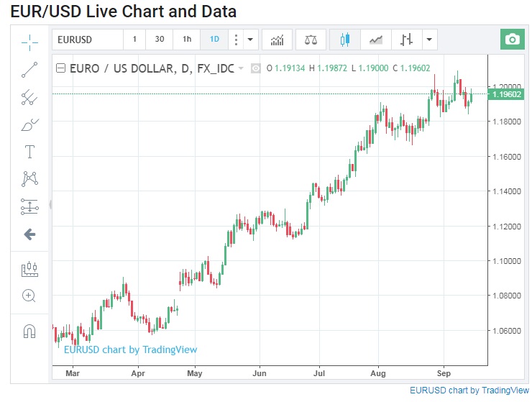Select the long position prediction tool
Viewport: 532px width, 402px height.
29,206
